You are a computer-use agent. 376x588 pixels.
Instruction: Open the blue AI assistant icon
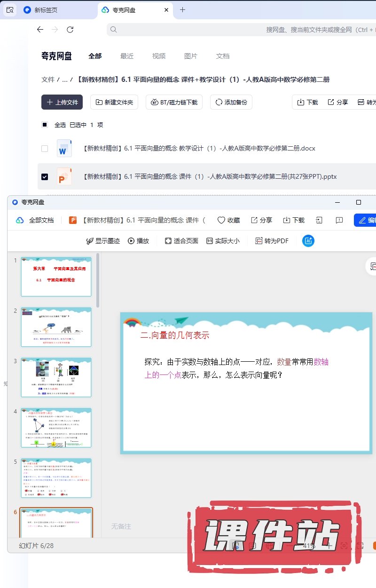pyautogui.click(x=308, y=241)
